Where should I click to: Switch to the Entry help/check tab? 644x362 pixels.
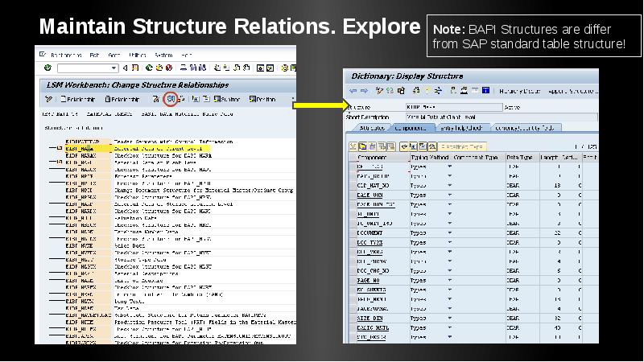tap(462, 128)
